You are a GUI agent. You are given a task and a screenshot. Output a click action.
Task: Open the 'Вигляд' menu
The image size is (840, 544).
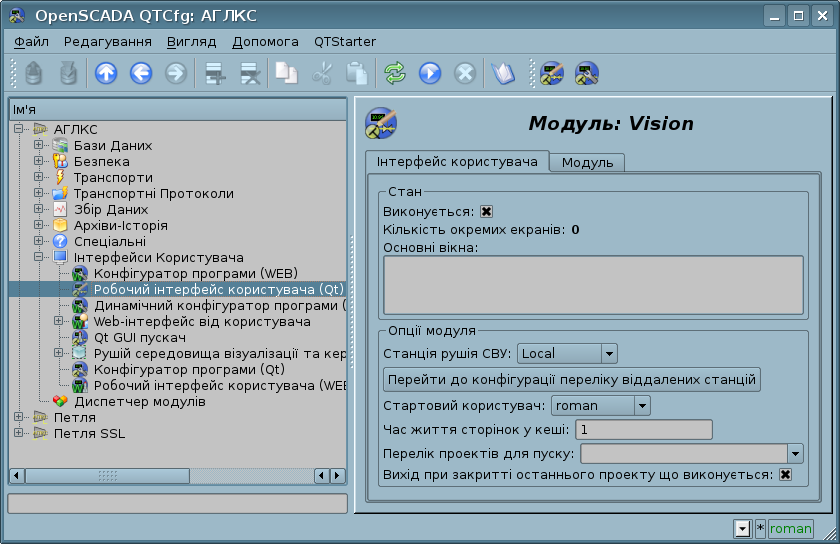coord(192,41)
